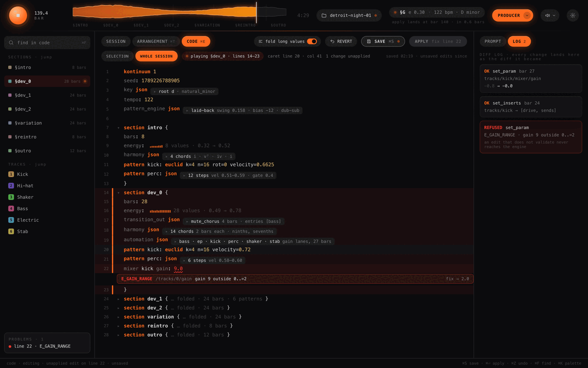Viewport: 588px width, 368px height.
Task: Open appearance settings sun icon
Action: pos(573,16)
